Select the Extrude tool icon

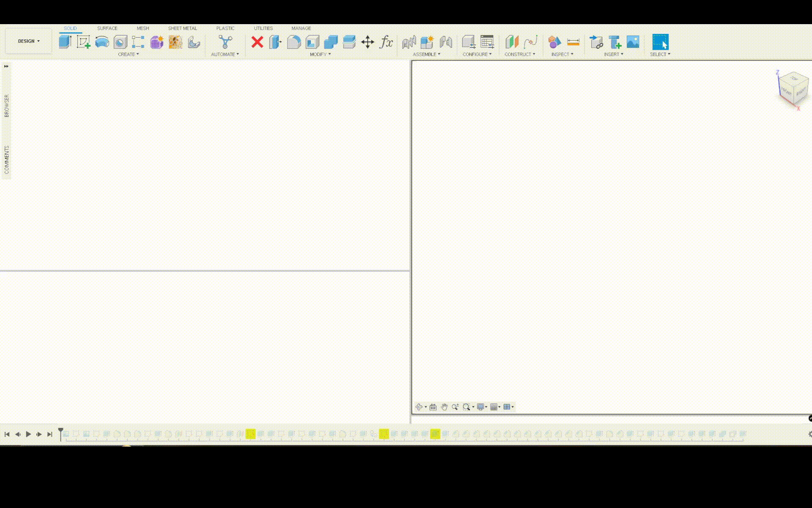pos(65,42)
